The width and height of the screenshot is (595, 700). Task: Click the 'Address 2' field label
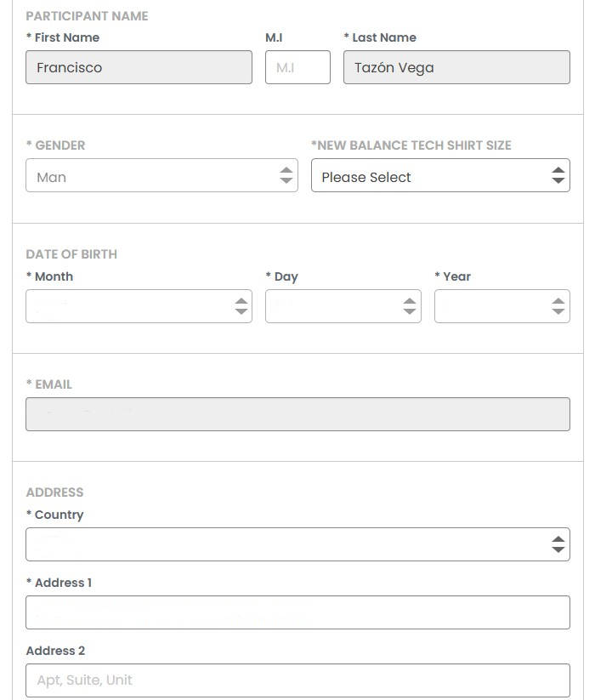click(56, 651)
